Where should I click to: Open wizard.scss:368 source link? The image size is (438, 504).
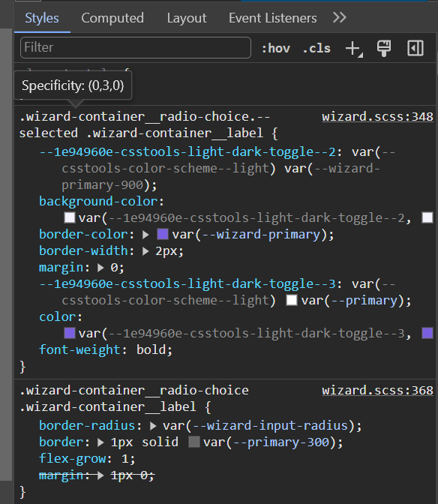[x=377, y=391]
